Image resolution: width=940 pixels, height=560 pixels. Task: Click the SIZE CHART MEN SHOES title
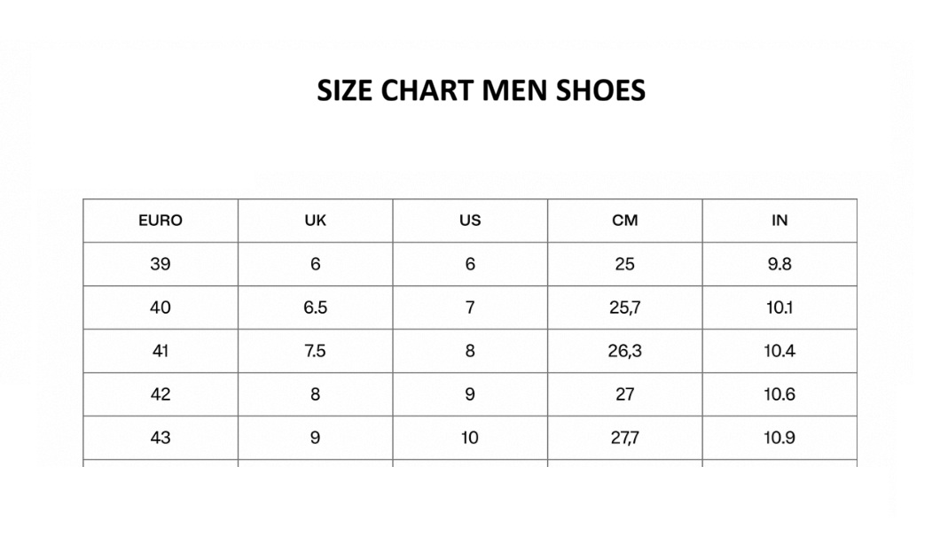coord(481,90)
